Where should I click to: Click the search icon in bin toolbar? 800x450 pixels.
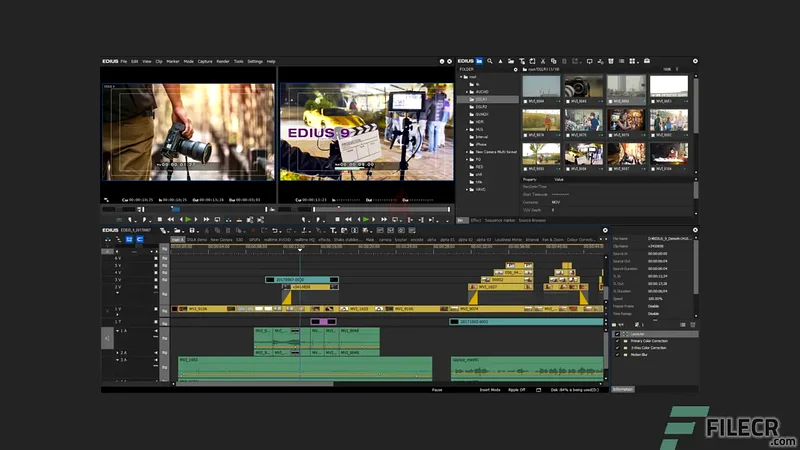(x=490, y=61)
